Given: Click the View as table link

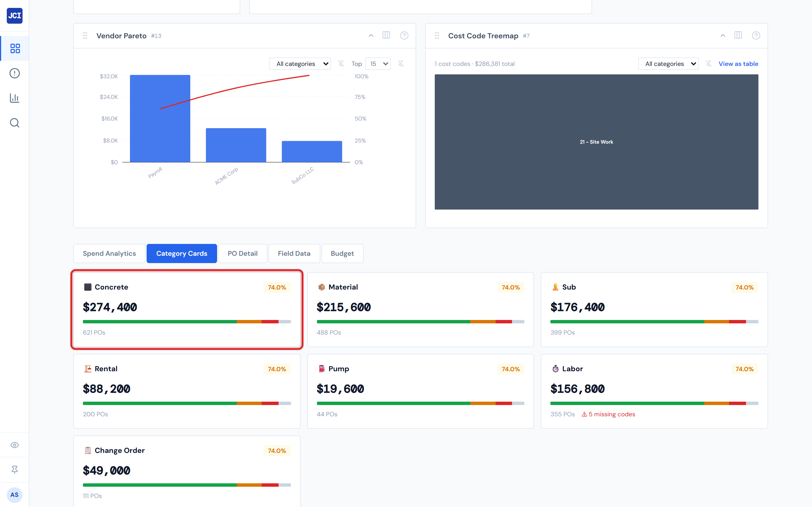Looking at the screenshot, I should [738, 64].
